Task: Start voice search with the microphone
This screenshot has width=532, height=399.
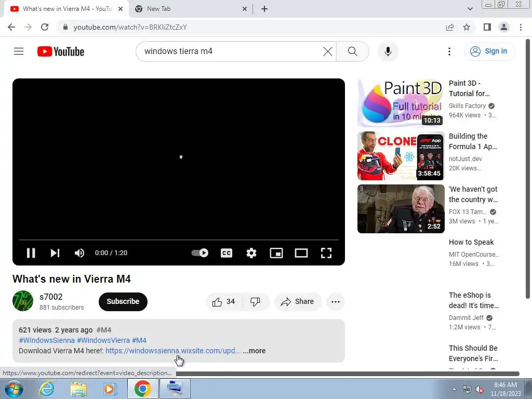Action: coord(388,51)
